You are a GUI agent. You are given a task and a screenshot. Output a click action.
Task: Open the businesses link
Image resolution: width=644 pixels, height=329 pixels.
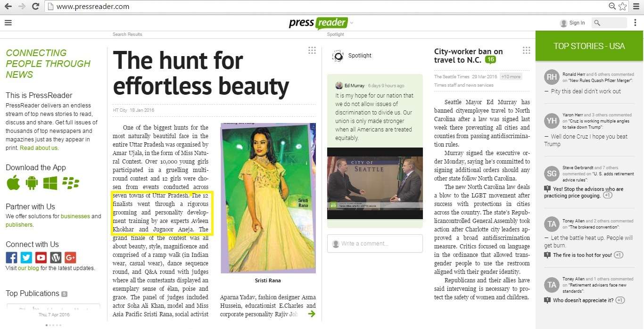[x=75, y=216]
